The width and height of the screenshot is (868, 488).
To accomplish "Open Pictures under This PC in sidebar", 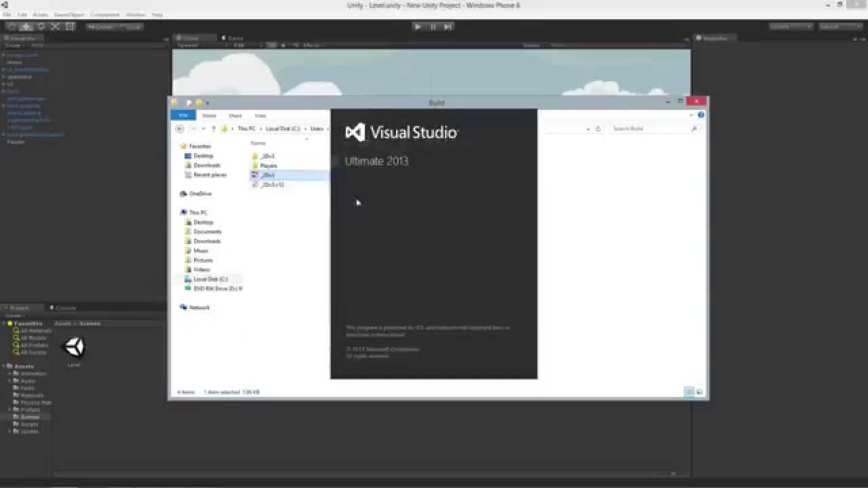I will click(x=199, y=260).
